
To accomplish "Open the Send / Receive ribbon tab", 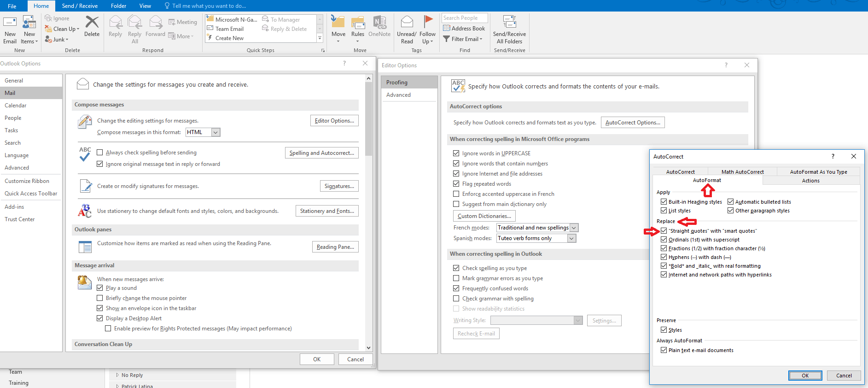I will [x=80, y=6].
